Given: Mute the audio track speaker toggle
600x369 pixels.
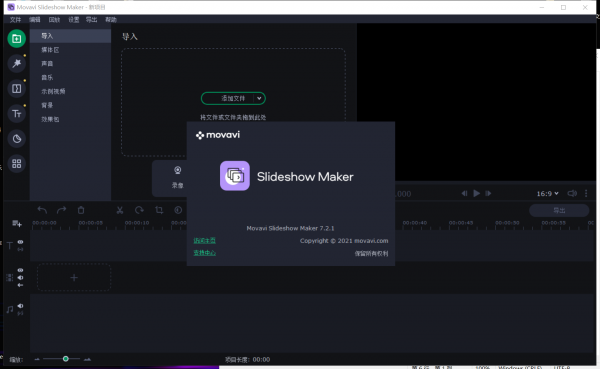Looking at the screenshot, I should (x=20, y=306).
